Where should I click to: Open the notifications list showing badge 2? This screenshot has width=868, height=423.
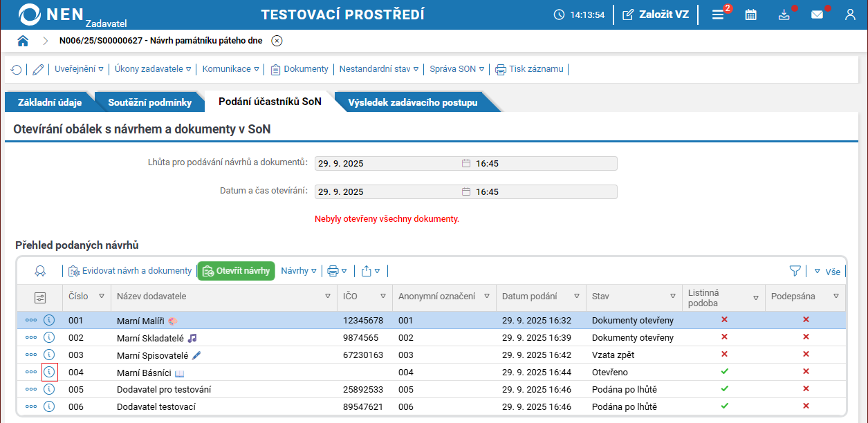click(x=719, y=14)
